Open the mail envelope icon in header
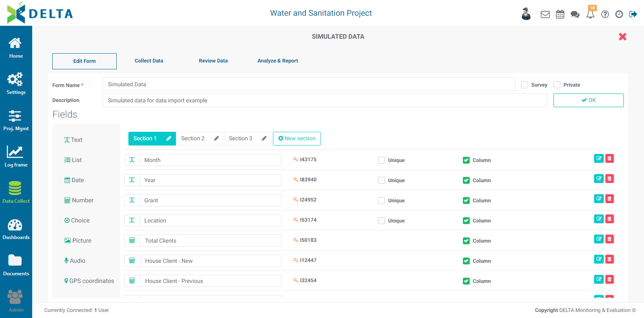This screenshot has height=318, width=644. pyautogui.click(x=545, y=15)
